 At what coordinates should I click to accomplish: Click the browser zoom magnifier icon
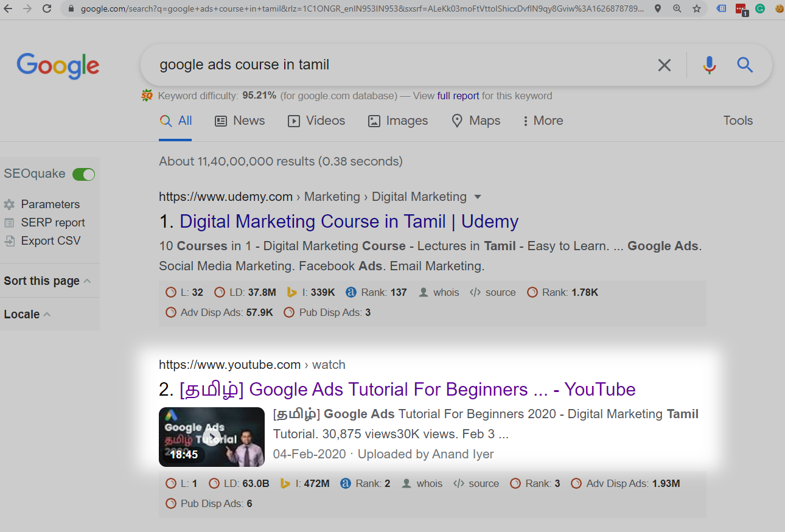coord(677,9)
